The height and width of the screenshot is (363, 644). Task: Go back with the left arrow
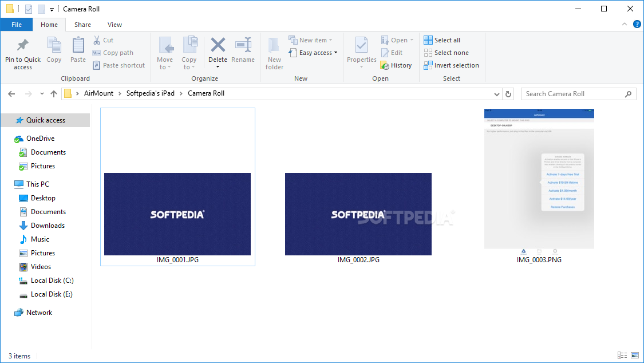(x=11, y=94)
